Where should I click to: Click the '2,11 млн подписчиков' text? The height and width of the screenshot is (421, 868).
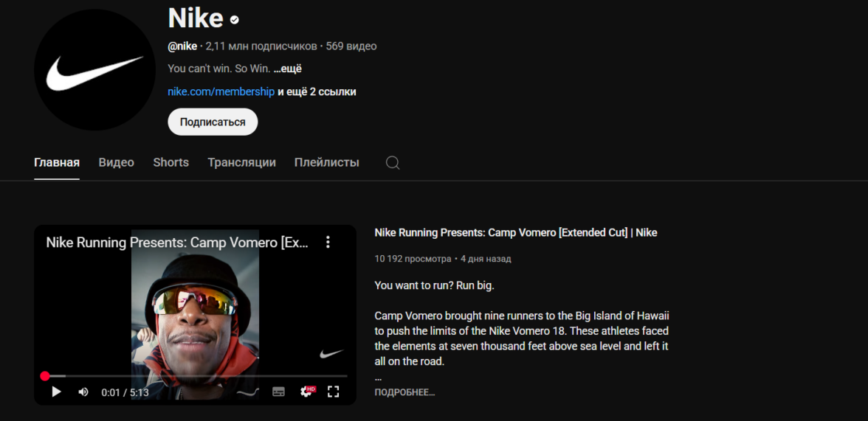(261, 46)
